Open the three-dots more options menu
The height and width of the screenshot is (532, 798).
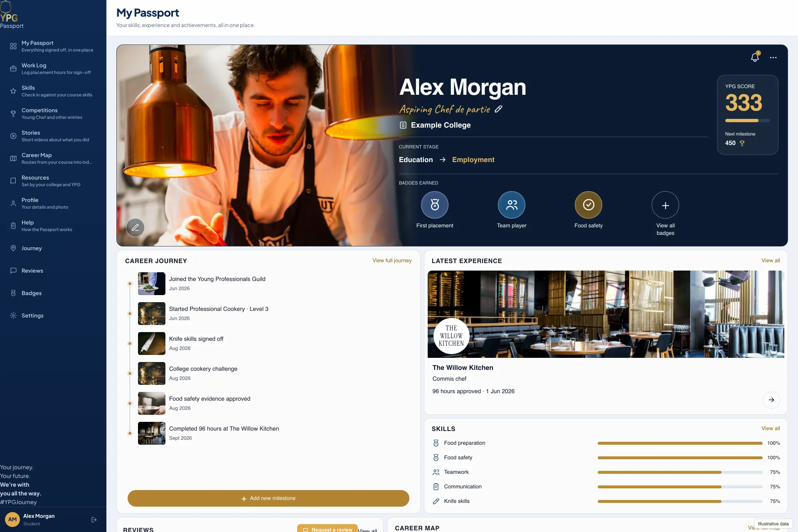(x=773, y=58)
